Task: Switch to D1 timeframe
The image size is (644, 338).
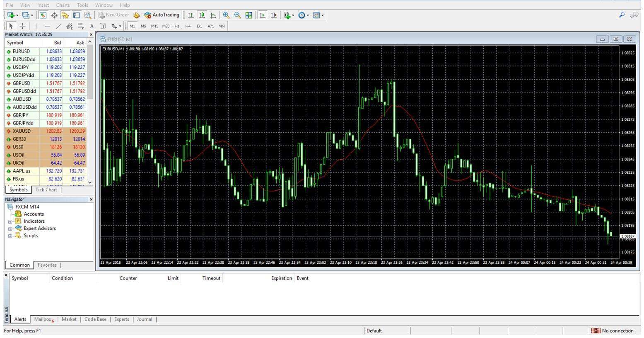Action: click(199, 26)
